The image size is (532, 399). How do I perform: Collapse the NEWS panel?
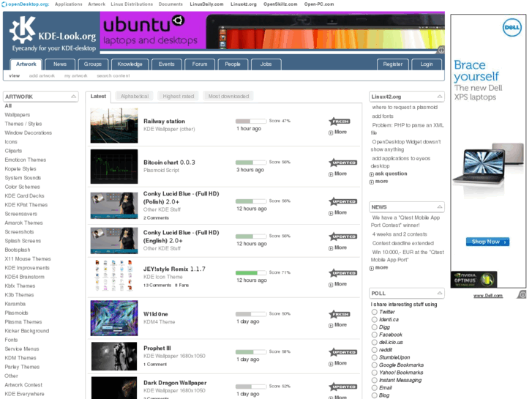pos(439,206)
